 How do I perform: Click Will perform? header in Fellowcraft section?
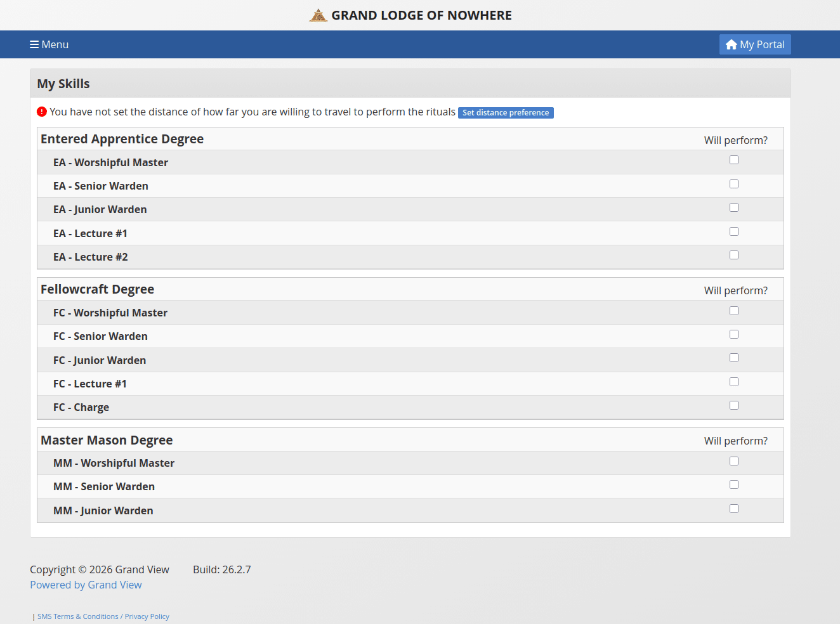tap(736, 290)
